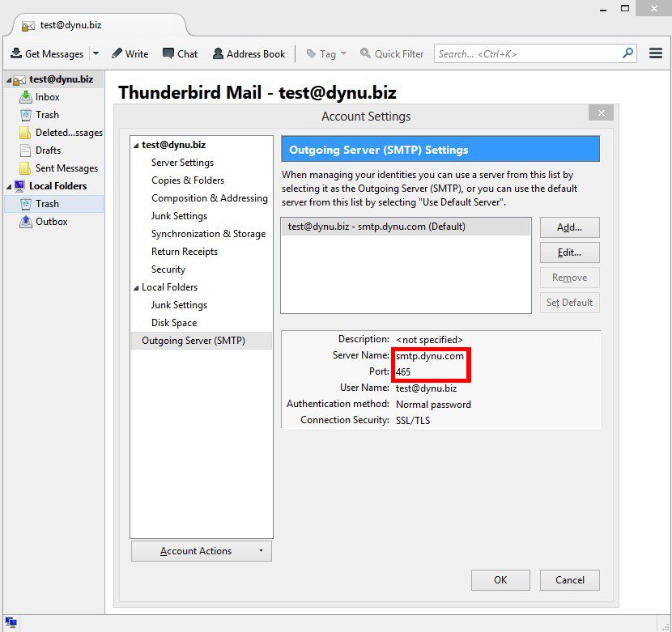Open Junk Settings under Local Folders

point(179,304)
